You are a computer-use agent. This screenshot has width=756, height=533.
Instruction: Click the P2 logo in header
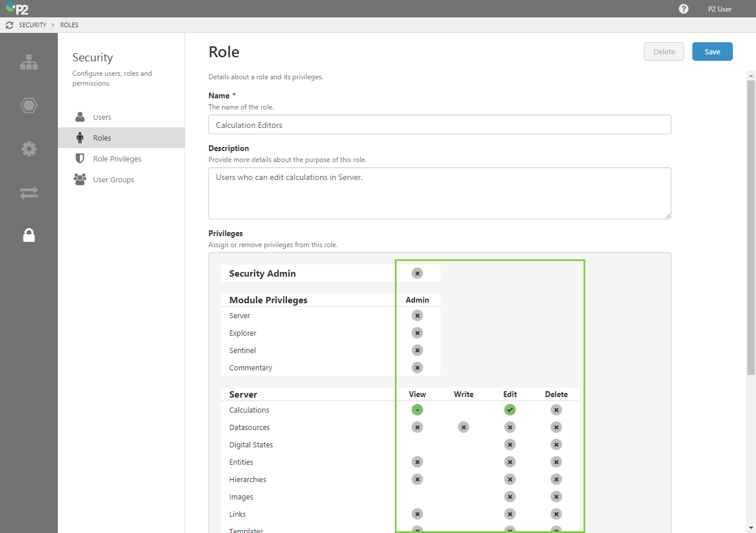tap(17, 9)
